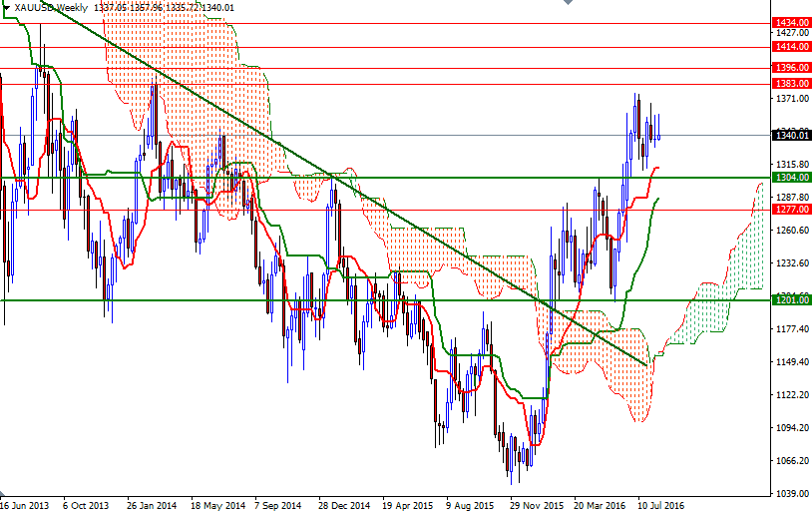Screen dimensions: 812x513
Task: Click the 7 Sep 2014 date label
Action: [278, 505]
